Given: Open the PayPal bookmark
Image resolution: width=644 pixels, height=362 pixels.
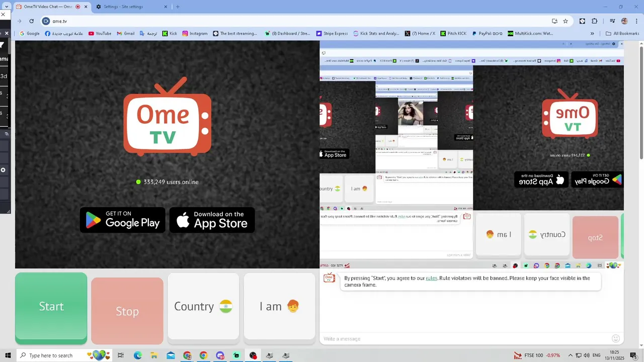Looking at the screenshot, I should [x=487, y=34].
